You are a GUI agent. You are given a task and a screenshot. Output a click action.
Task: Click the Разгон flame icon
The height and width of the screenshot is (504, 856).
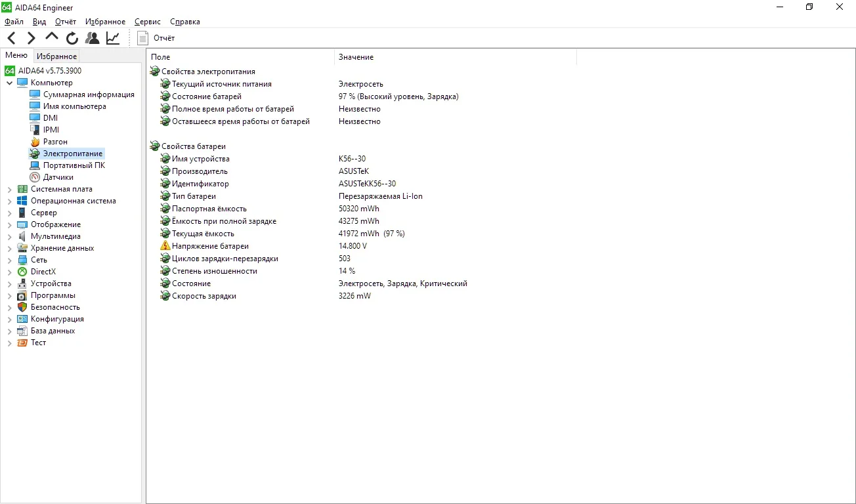(x=35, y=142)
